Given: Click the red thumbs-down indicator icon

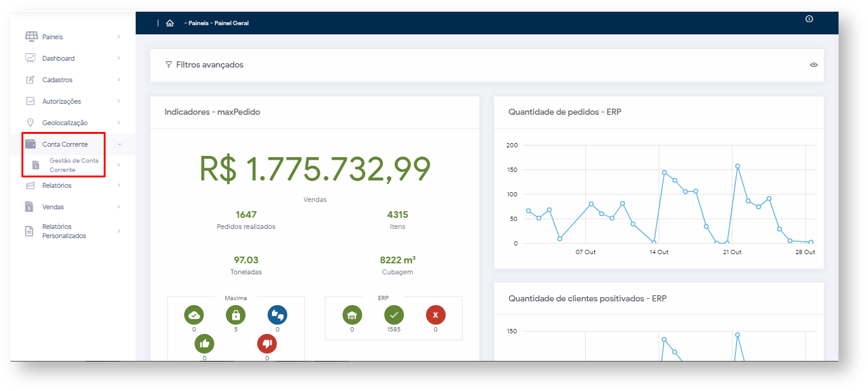Looking at the screenshot, I should pyautogui.click(x=267, y=344).
